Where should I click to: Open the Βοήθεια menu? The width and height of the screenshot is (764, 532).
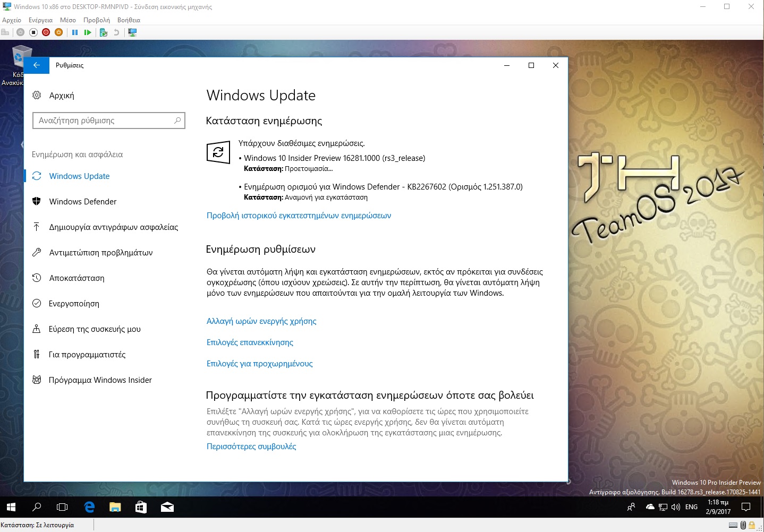[129, 20]
